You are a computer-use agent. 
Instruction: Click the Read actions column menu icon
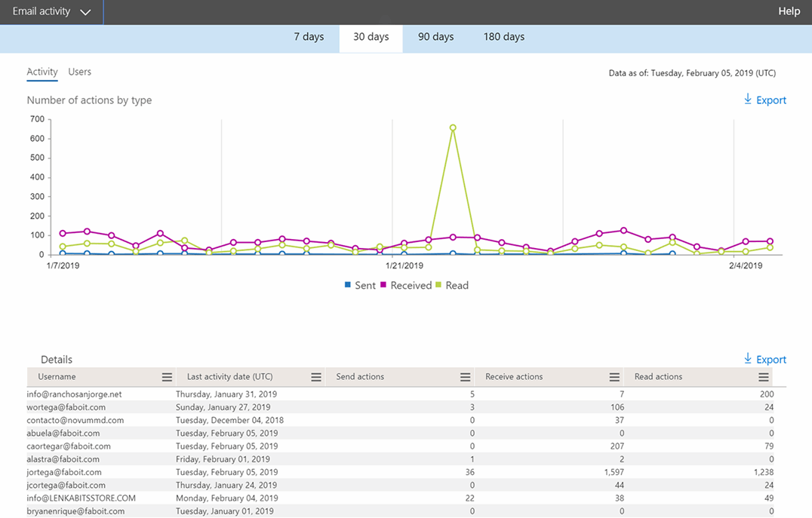[x=762, y=376]
